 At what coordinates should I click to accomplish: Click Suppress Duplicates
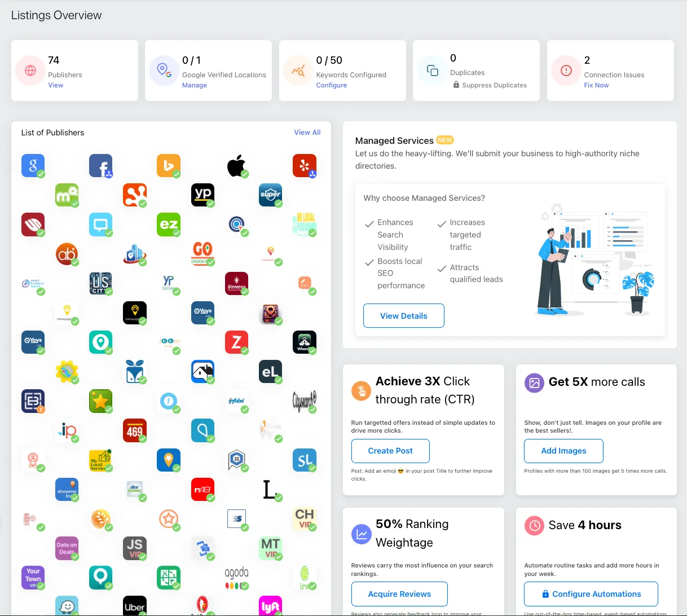(x=490, y=85)
